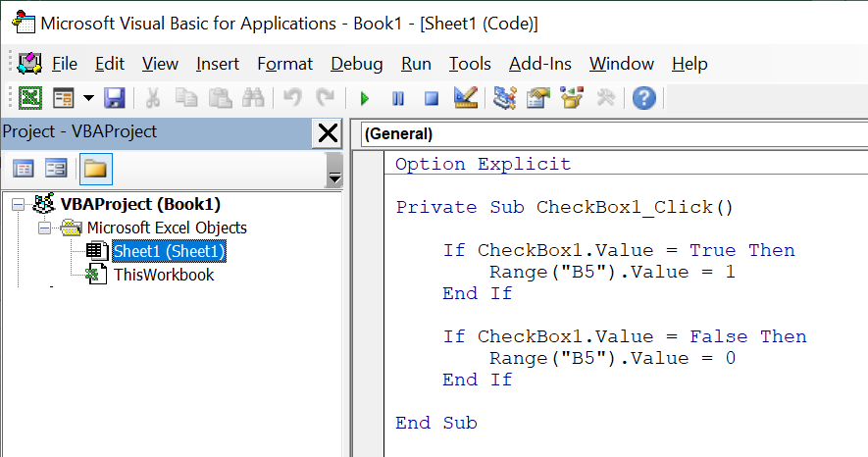Click the End Sub code line
The width and height of the screenshot is (868, 457).
point(436,424)
